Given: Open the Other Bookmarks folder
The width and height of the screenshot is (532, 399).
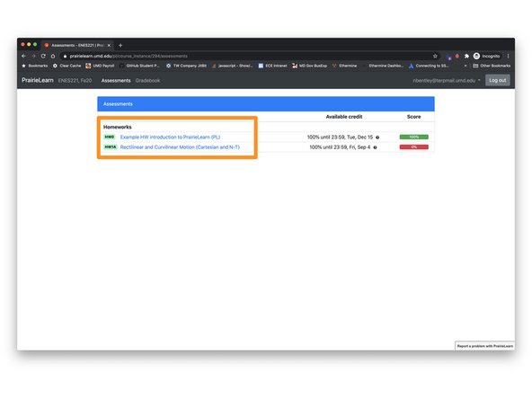Looking at the screenshot, I should coord(492,66).
